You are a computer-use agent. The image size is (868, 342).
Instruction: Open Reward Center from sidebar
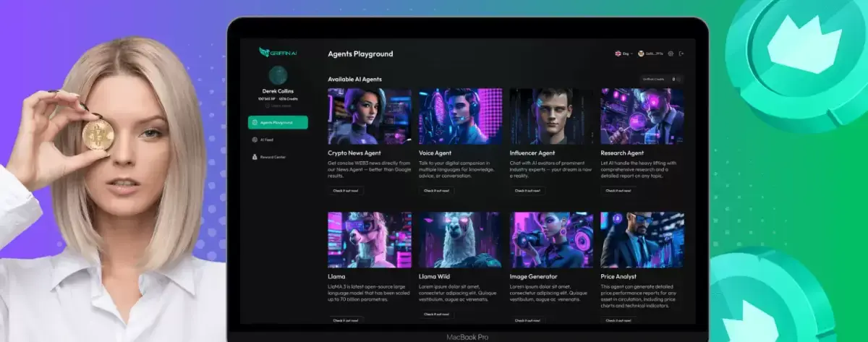click(273, 156)
